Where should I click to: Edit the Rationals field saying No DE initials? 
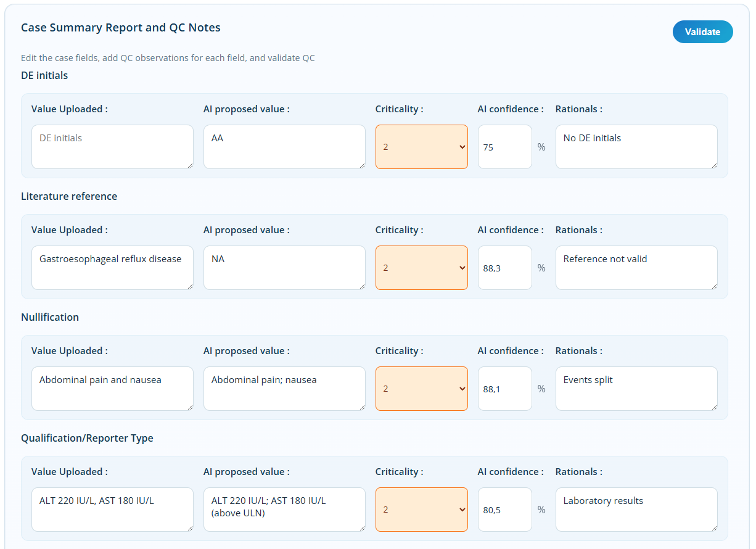pos(636,147)
